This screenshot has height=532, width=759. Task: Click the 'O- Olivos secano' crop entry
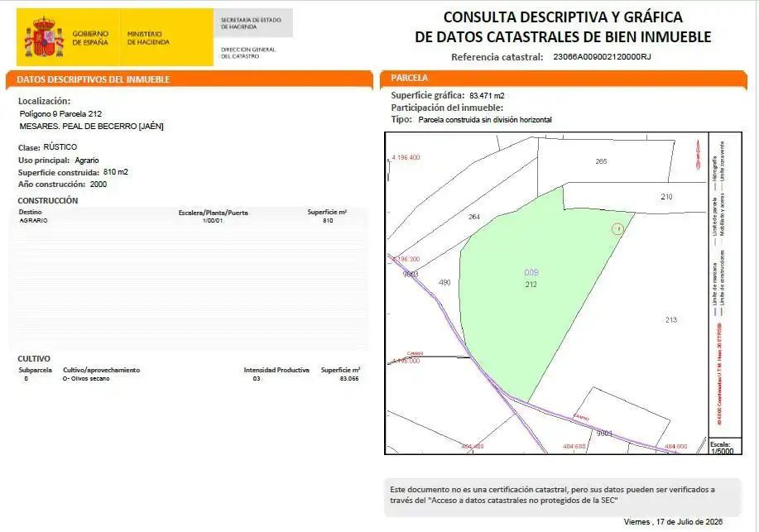coord(86,379)
